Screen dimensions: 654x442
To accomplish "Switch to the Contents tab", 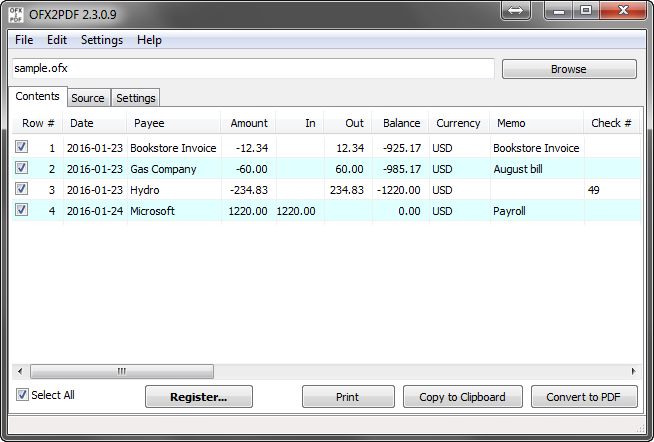I will pos(38,96).
